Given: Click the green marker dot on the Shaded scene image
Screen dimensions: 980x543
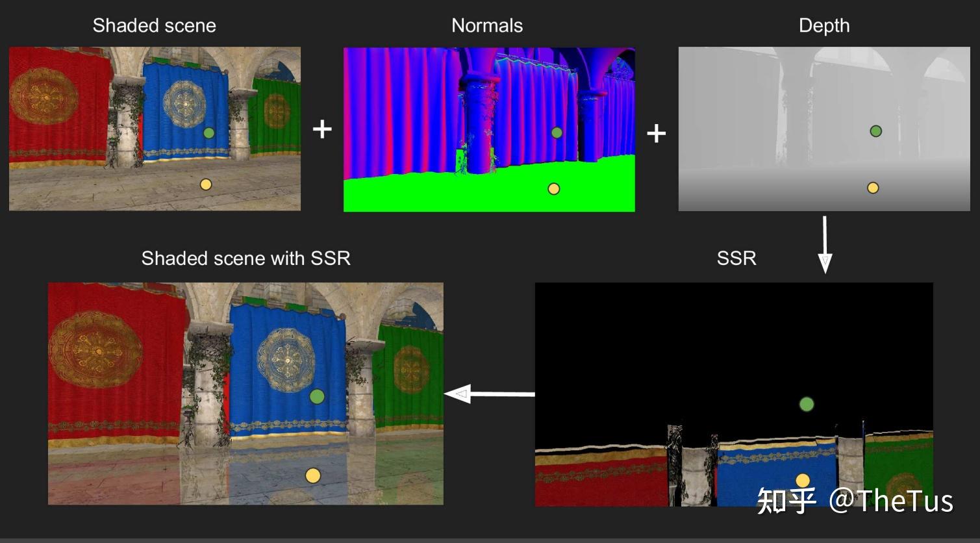Looking at the screenshot, I should click(209, 133).
